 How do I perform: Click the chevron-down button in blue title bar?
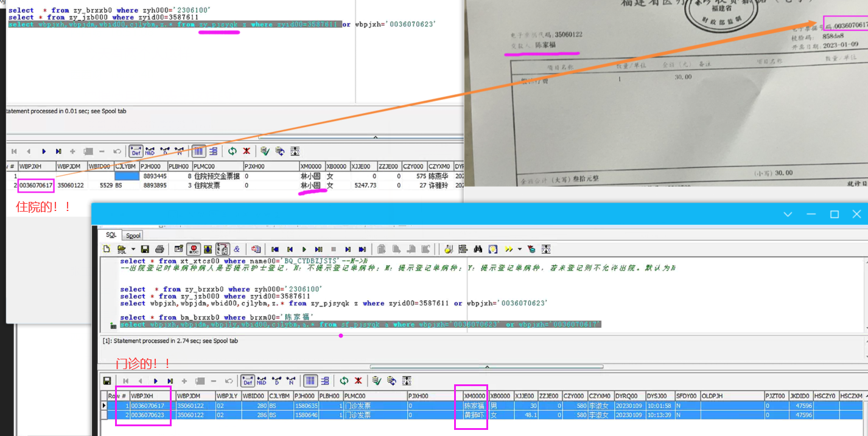click(788, 214)
